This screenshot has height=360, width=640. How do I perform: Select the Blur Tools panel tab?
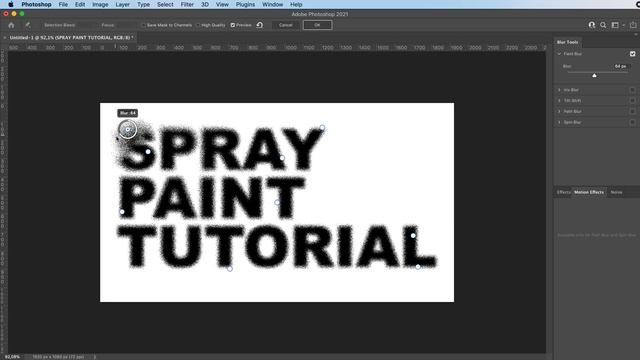tap(567, 42)
